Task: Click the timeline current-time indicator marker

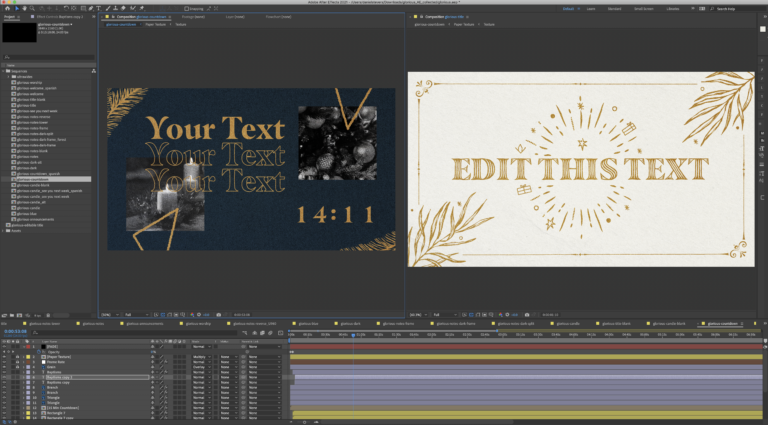Action: click(x=354, y=333)
